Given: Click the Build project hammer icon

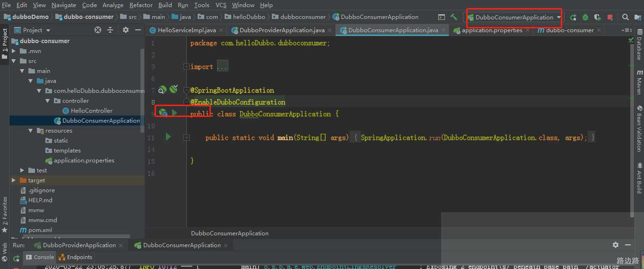Looking at the screenshot, I should click(x=453, y=17).
